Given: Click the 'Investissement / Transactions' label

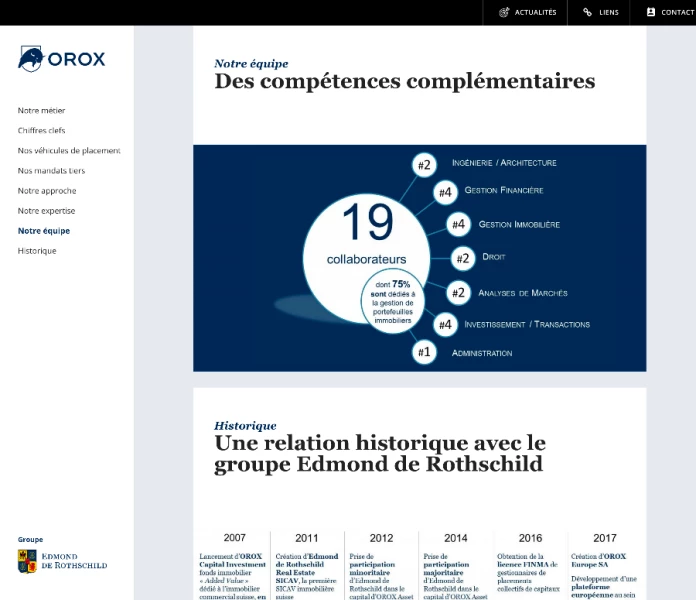Looking at the screenshot, I should tap(527, 324).
